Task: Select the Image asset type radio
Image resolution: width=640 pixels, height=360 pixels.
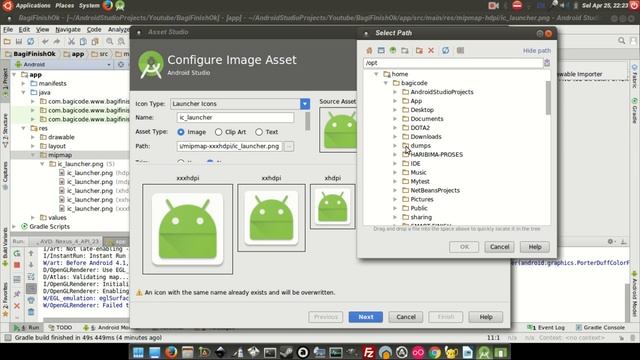Action: point(181,132)
